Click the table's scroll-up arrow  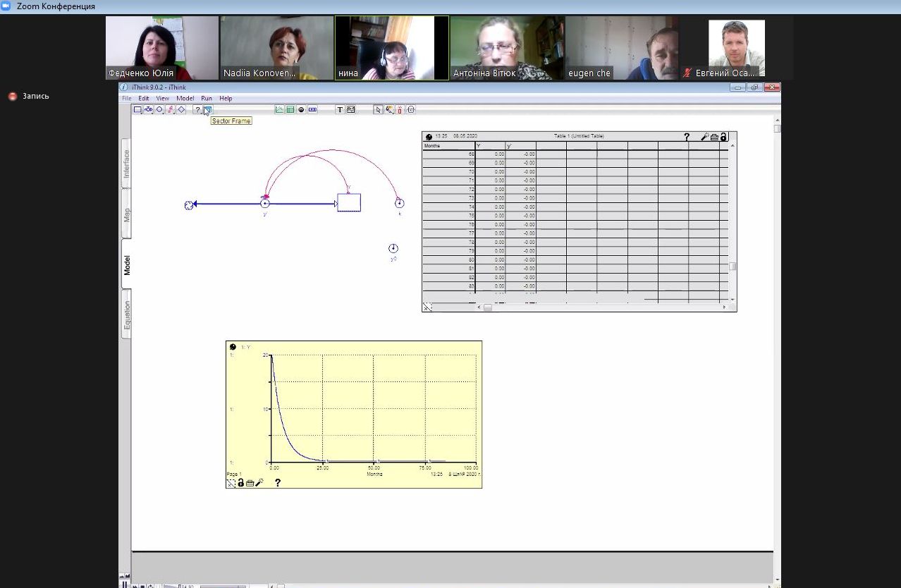(733, 145)
